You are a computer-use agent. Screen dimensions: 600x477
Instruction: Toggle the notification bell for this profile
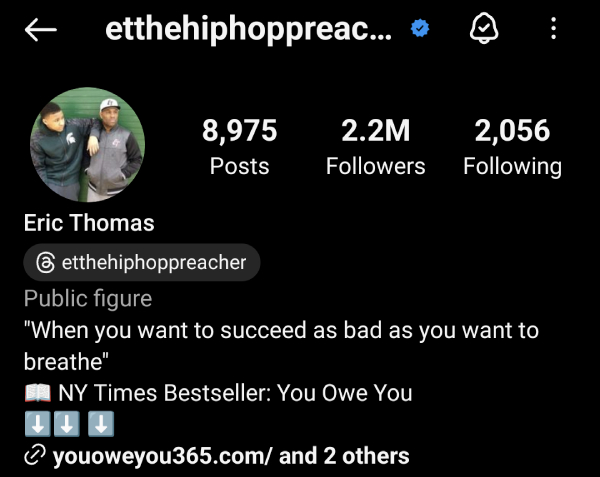484,28
